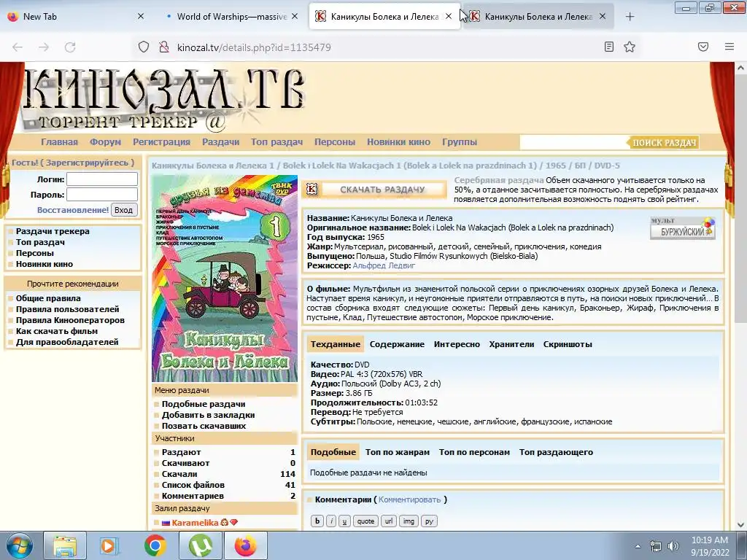Click the browser address bar URL

(x=254, y=47)
